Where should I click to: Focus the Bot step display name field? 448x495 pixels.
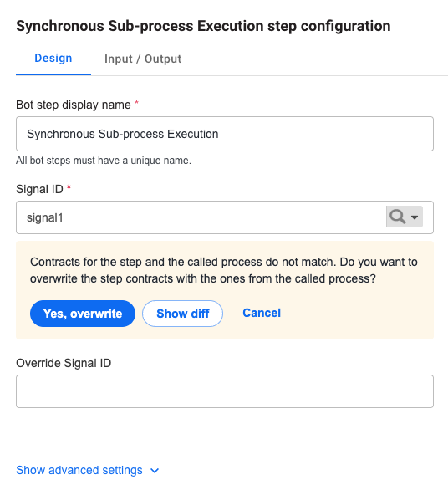click(225, 134)
